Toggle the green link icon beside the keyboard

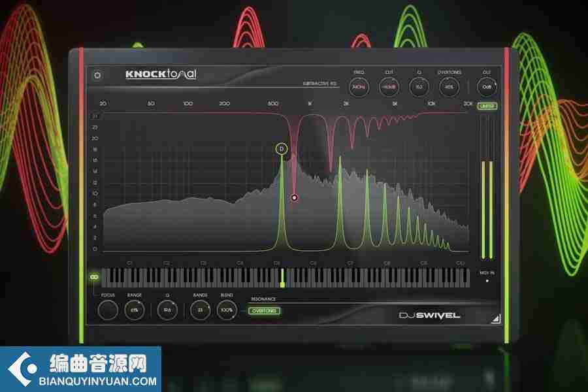tap(93, 277)
